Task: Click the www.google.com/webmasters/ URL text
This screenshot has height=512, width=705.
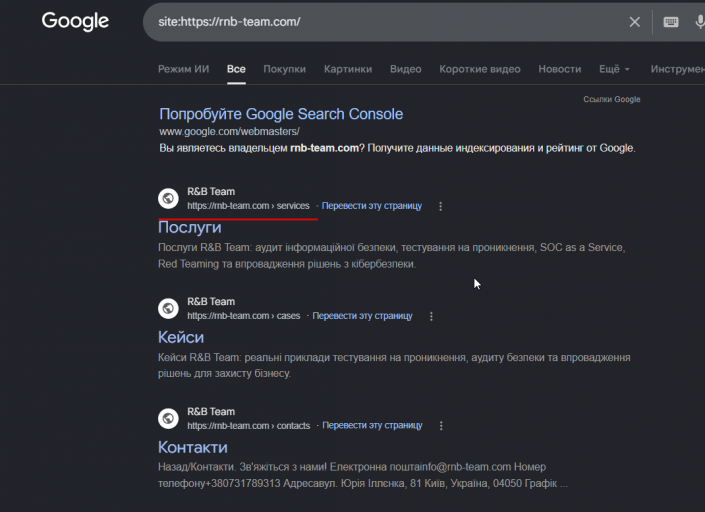Action: (x=229, y=131)
